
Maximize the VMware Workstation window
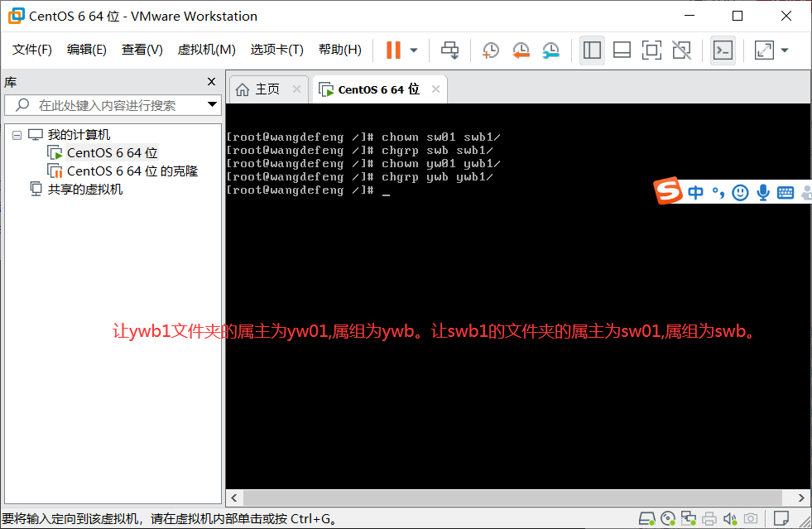pyautogui.click(x=738, y=16)
